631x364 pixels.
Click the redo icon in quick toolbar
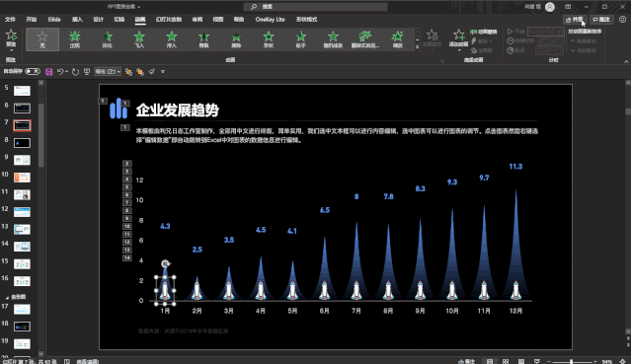[75, 72]
